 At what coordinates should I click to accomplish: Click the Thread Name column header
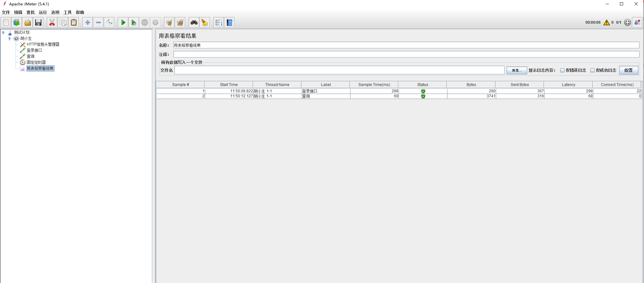[277, 84]
